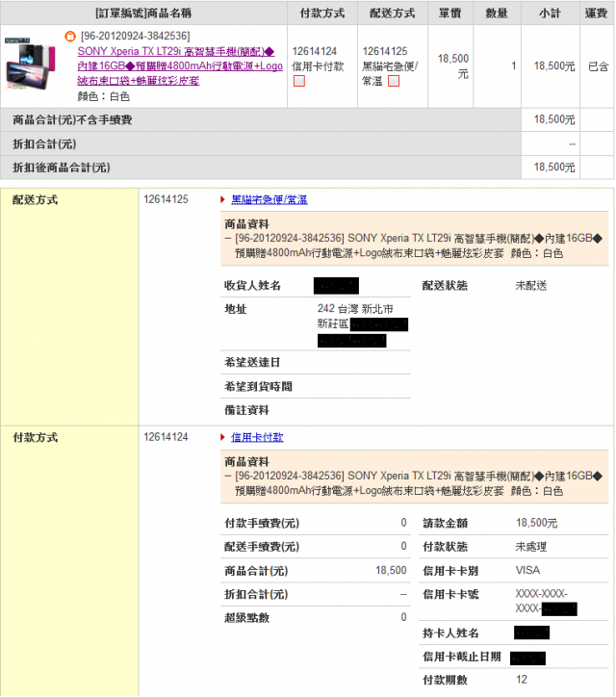Screen dimensions: 616x697
Task: Click red arrow beside 黑貓宅急便/常溫 link
Action: tap(222, 199)
